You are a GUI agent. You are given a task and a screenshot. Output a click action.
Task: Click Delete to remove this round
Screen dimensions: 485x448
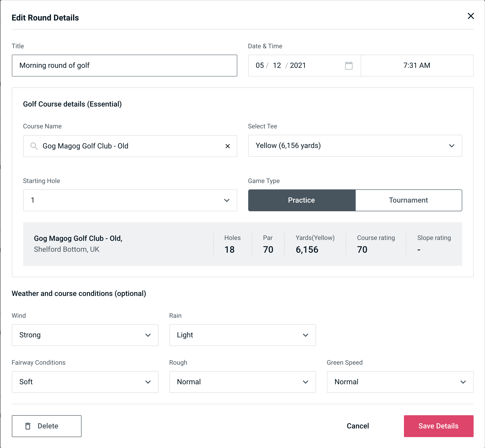point(46,426)
